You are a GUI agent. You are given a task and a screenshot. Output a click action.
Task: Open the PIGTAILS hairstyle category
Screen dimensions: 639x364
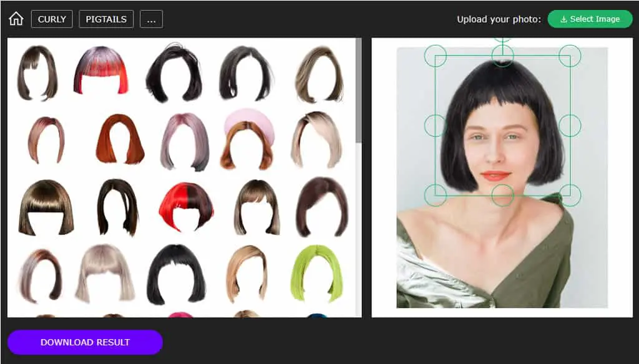106,19
